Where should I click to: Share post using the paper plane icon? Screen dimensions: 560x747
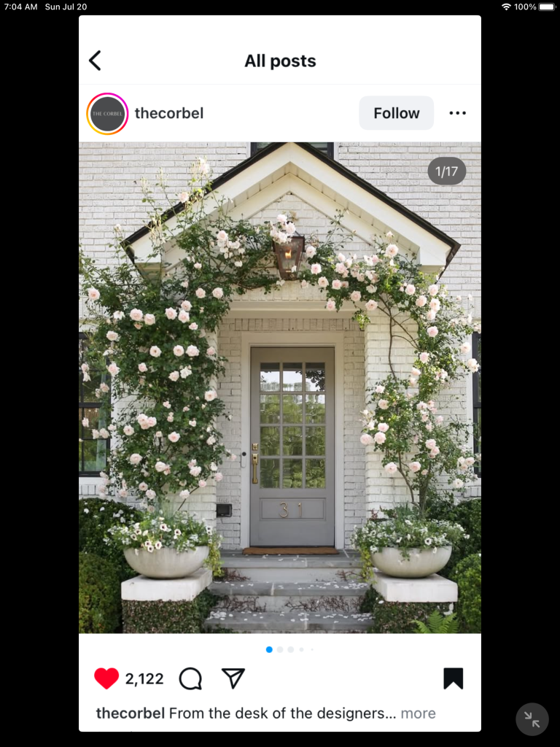233,678
